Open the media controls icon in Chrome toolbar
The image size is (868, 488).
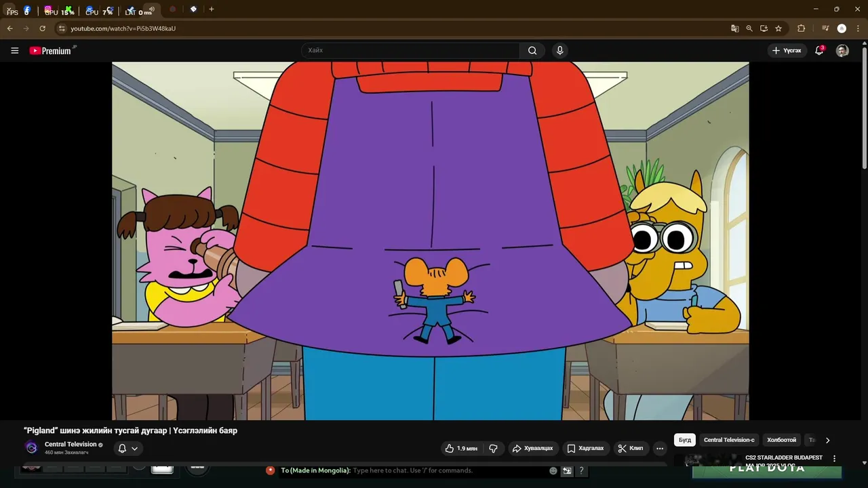pyautogui.click(x=825, y=28)
